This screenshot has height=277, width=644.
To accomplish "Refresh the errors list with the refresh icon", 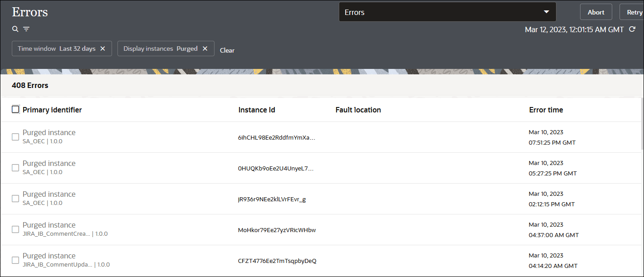I will tap(632, 29).
